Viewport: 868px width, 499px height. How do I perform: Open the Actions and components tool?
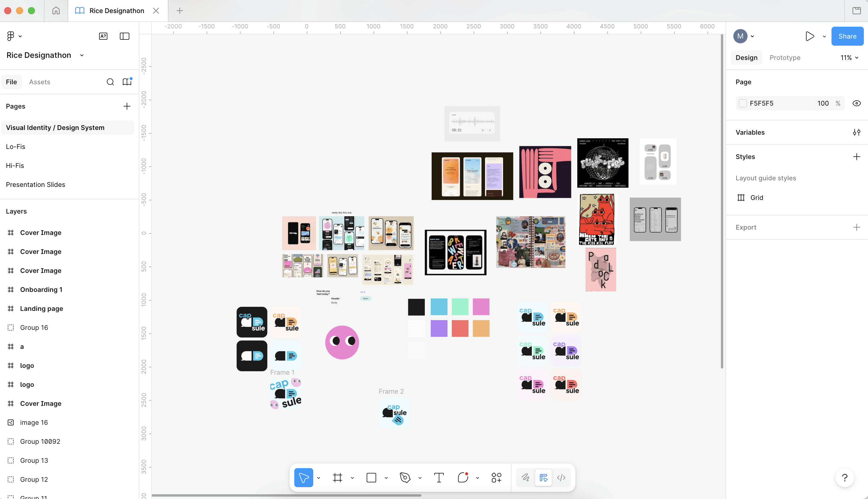(496, 478)
